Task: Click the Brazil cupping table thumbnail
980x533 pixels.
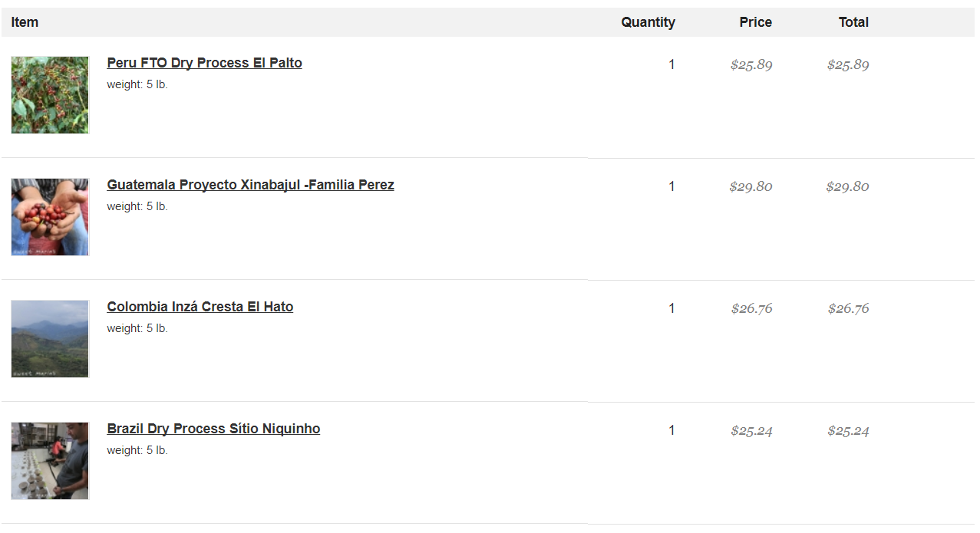Action: [50, 461]
